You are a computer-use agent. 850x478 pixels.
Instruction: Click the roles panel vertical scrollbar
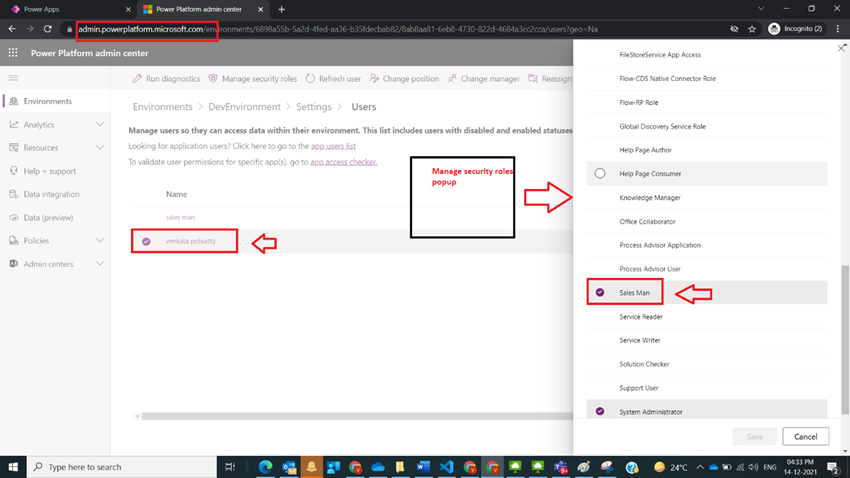tap(845, 339)
